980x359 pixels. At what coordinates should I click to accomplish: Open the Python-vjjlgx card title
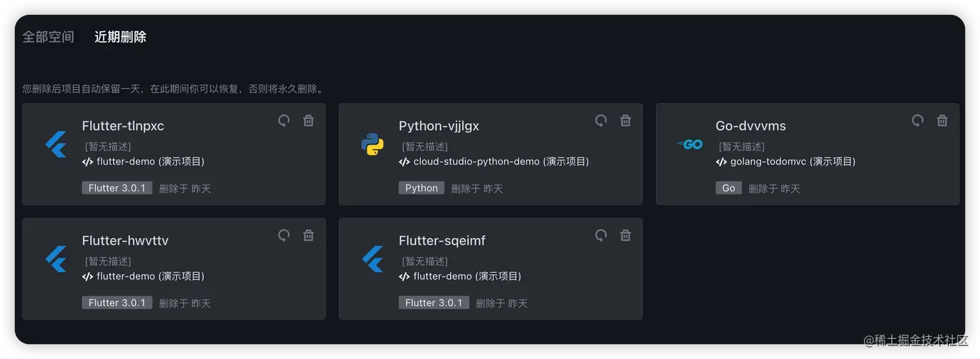[439, 126]
